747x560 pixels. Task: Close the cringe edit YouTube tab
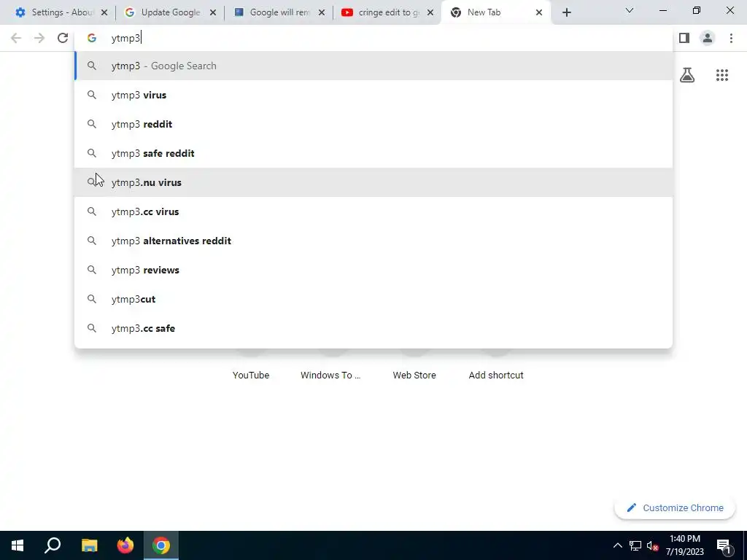pos(430,13)
